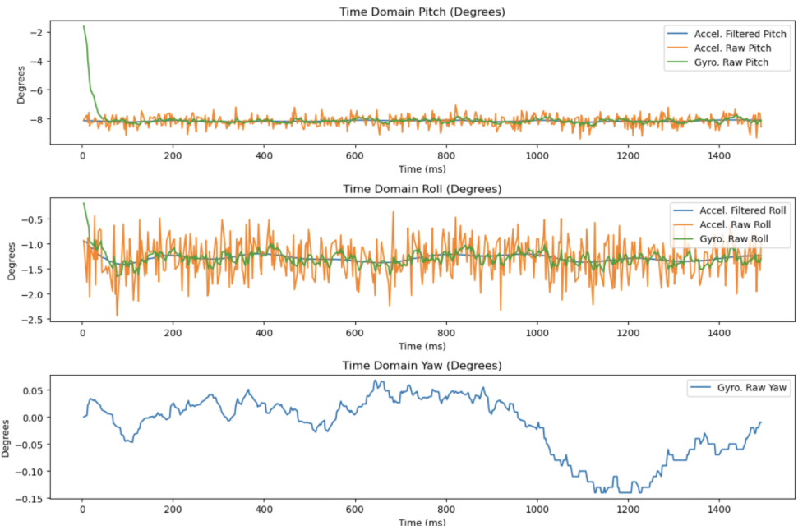Click the 'Time Domain Pitch (Degrees)' plot title
812x526 pixels.
pos(421,12)
